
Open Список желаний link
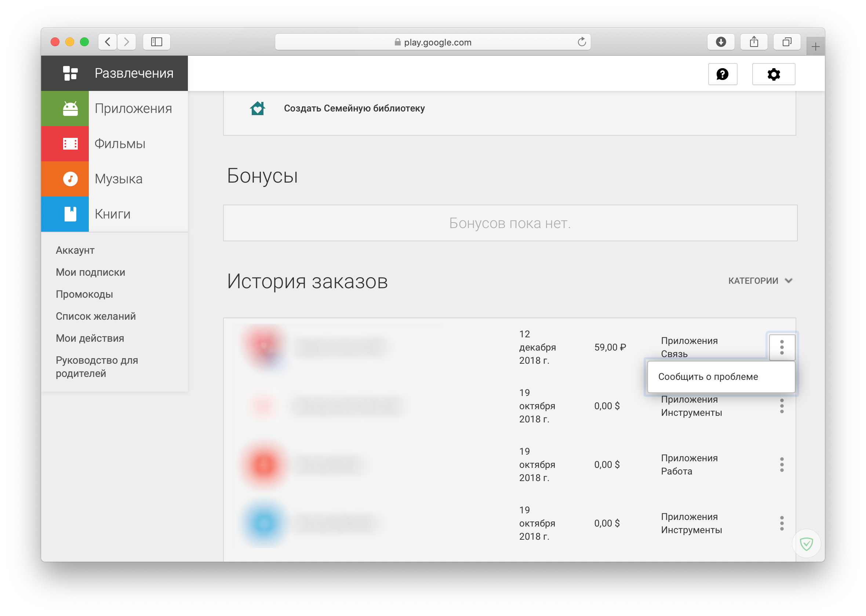96,316
